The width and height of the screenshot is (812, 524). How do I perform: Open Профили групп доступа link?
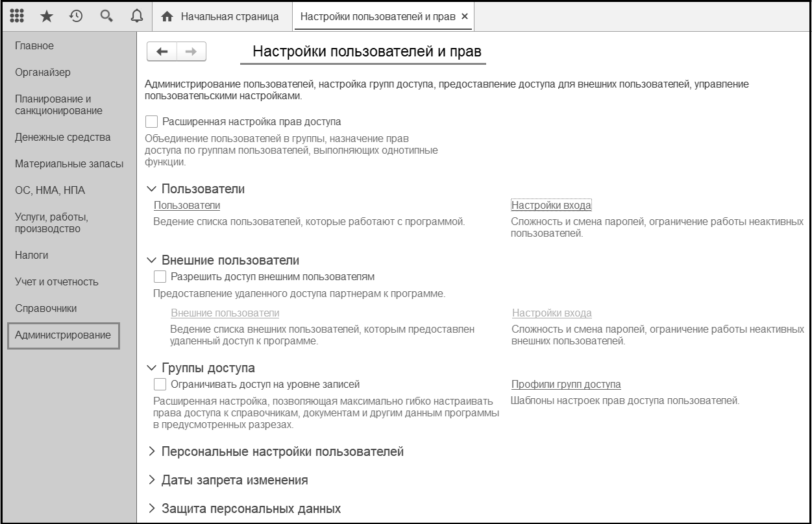(566, 385)
